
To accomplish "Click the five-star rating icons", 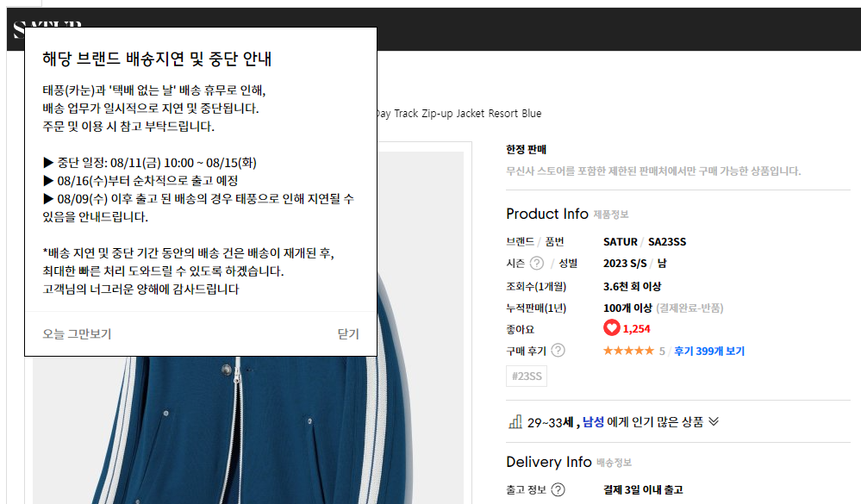I will (628, 351).
